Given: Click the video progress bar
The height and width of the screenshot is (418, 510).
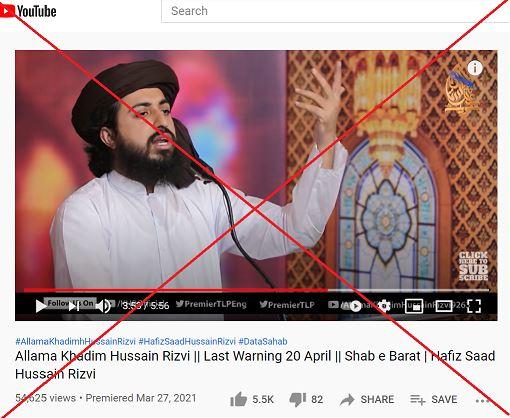Looking at the screenshot, I should click(x=256, y=290).
